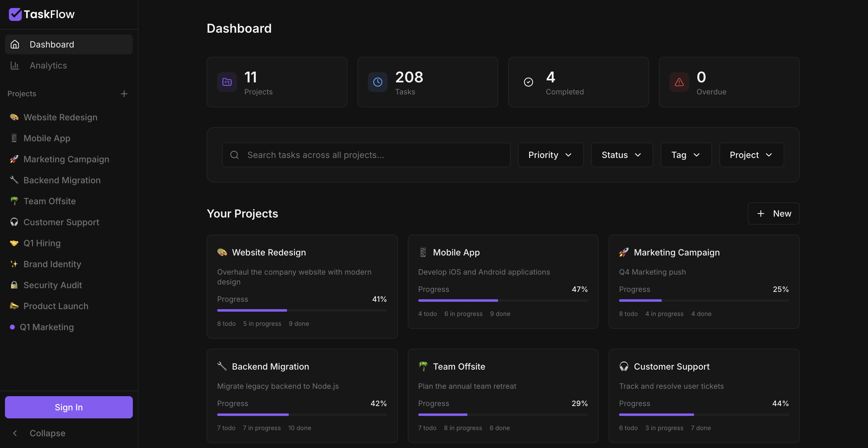Click the search tasks input field
This screenshot has width=868, height=448.
coord(366,155)
